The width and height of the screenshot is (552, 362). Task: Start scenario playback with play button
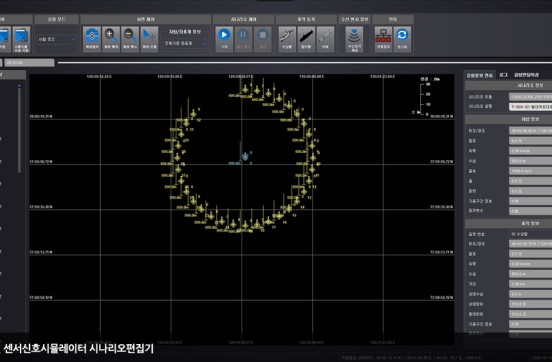[224, 39]
